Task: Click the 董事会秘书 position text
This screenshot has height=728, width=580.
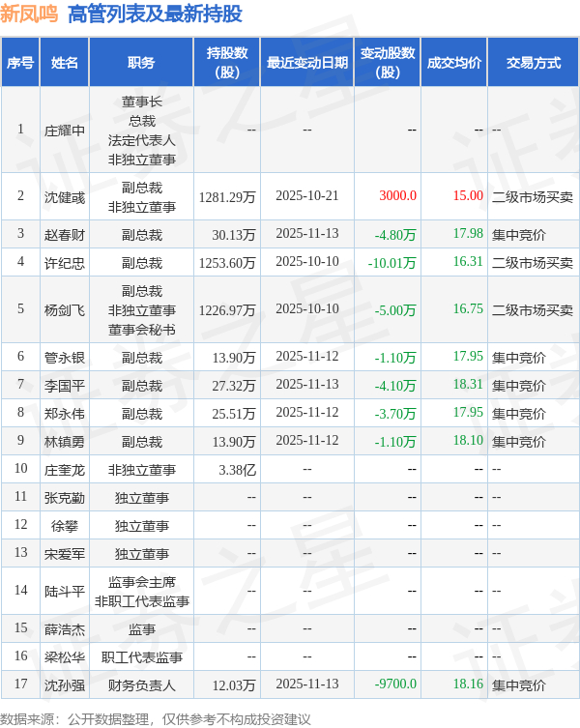Action: 142,330
